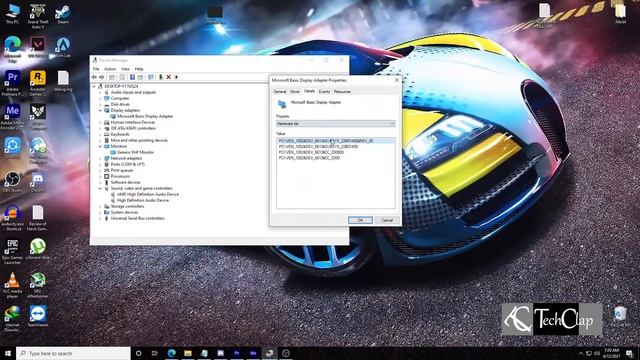Open Audacity desktop shortcut

tap(13, 218)
